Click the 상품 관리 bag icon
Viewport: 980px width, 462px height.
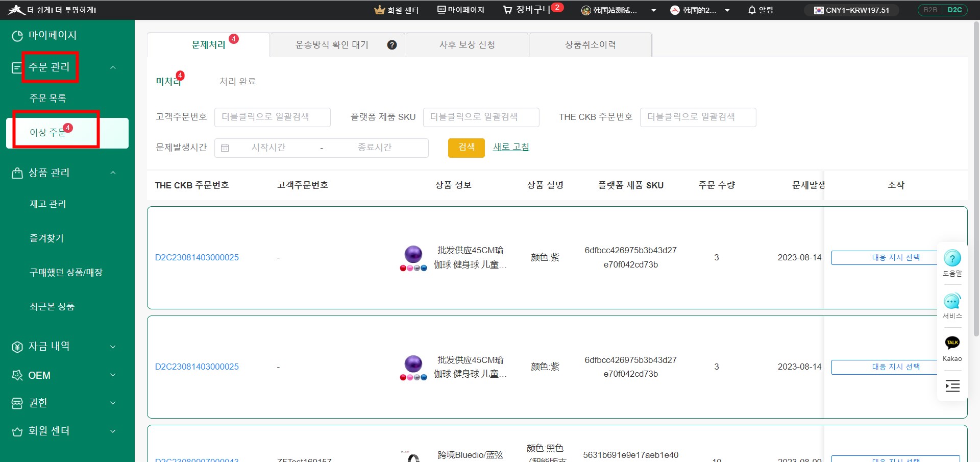tap(17, 173)
